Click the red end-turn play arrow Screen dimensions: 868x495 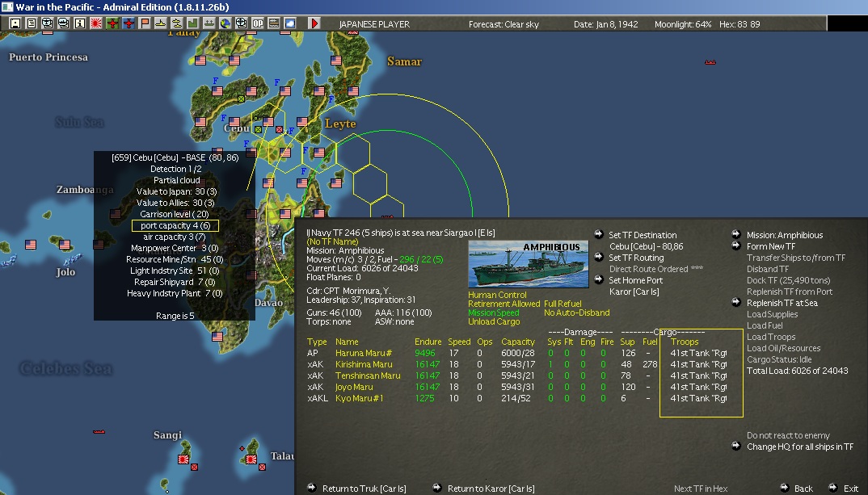[x=314, y=23]
